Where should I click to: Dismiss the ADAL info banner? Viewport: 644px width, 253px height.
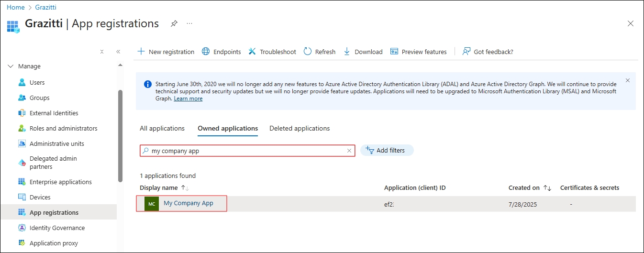click(x=628, y=80)
